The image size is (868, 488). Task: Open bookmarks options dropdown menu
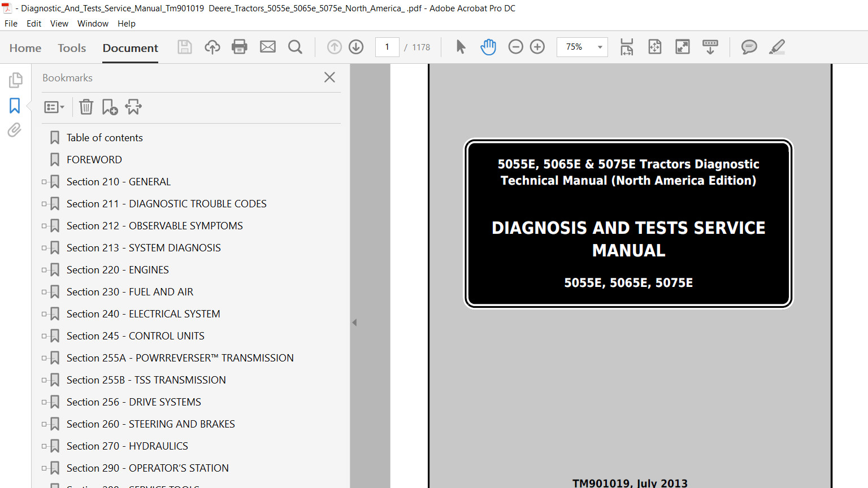(54, 107)
